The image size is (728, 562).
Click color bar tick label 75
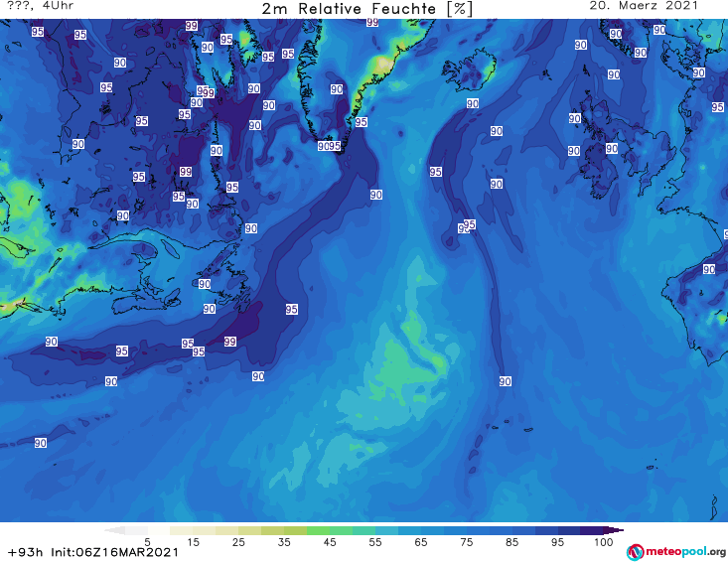tap(467, 542)
